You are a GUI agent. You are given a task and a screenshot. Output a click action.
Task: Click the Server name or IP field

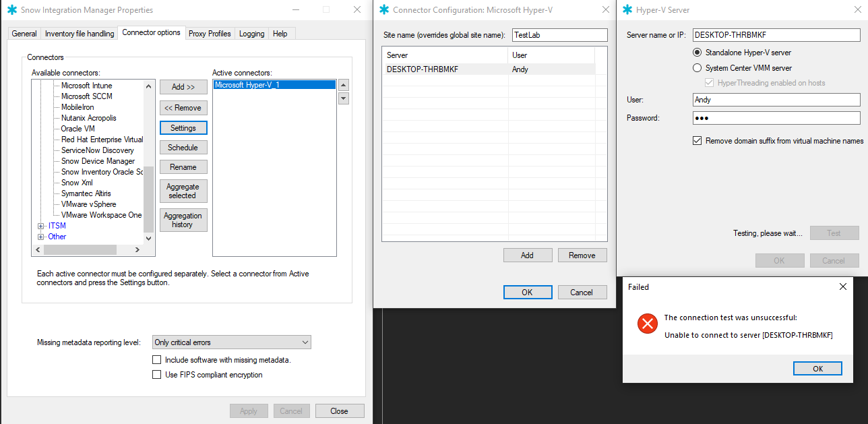coord(776,35)
